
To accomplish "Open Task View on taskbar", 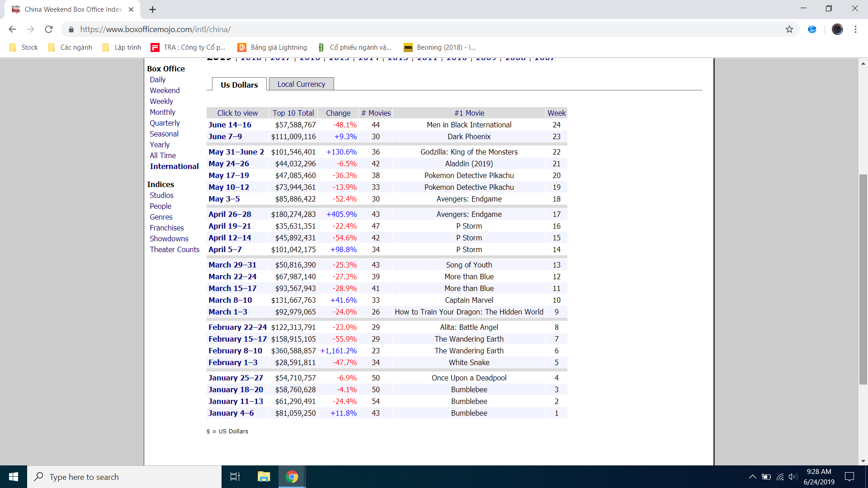I will pyautogui.click(x=235, y=477).
